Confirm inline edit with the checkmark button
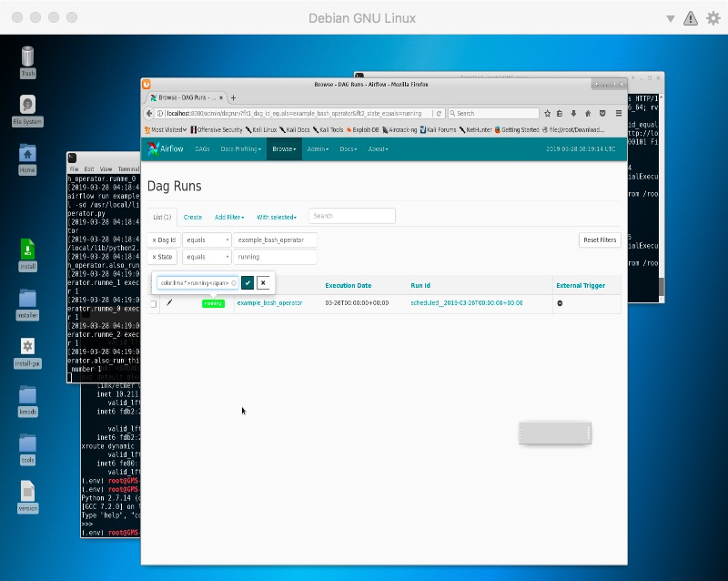 (x=248, y=282)
